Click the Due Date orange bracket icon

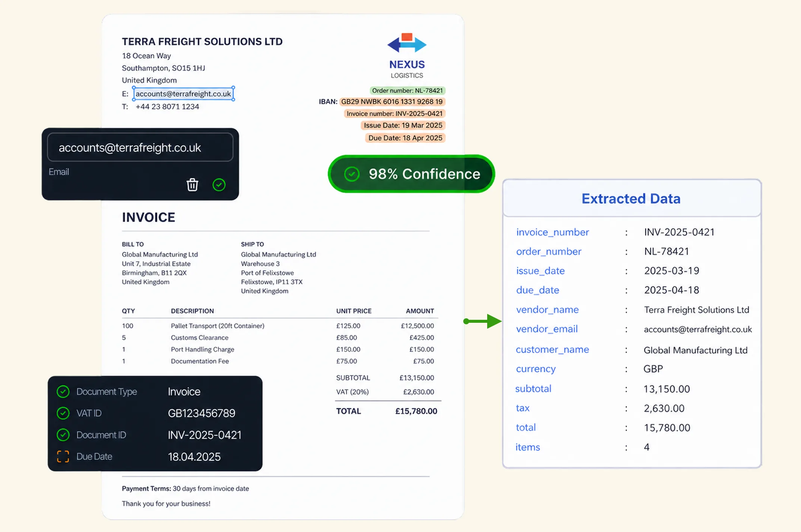[x=63, y=457]
